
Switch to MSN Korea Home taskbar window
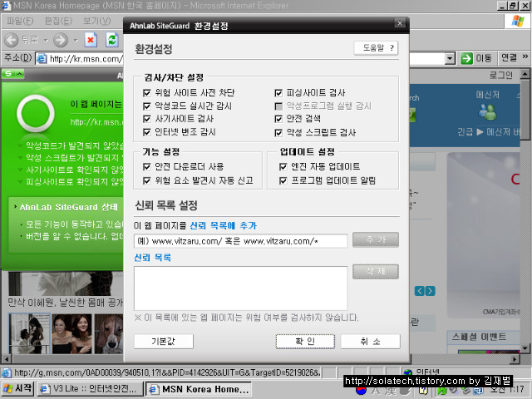[x=199, y=389]
